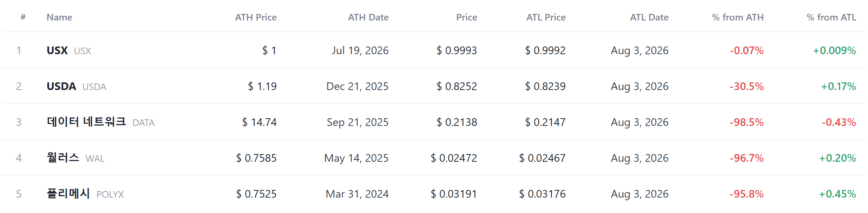Open the 데이터 네트워크 coin page
The height and width of the screenshot is (213, 868).
[87, 122]
